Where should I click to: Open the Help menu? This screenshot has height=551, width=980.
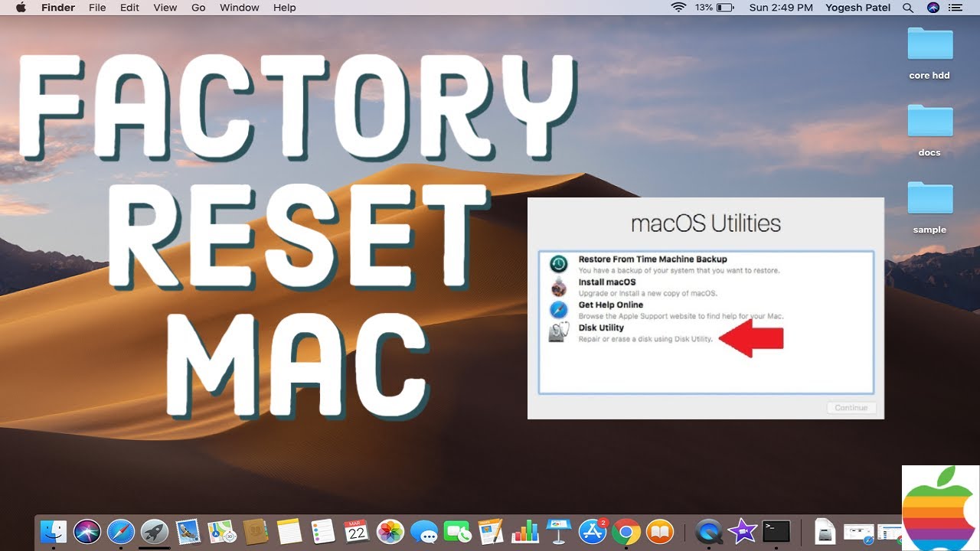coord(284,8)
